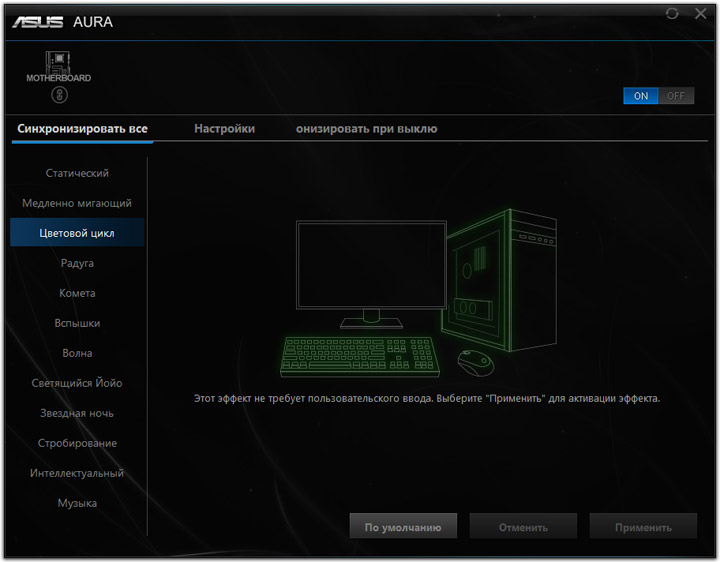Click the По умолчанию button
The height and width of the screenshot is (562, 720).
(403, 526)
